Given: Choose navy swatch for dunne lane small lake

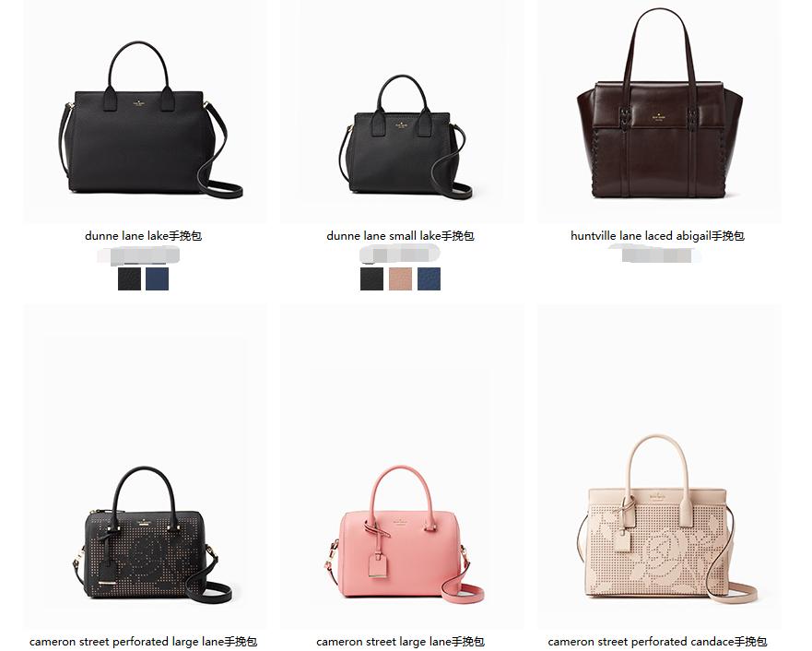Looking at the screenshot, I should point(429,278).
